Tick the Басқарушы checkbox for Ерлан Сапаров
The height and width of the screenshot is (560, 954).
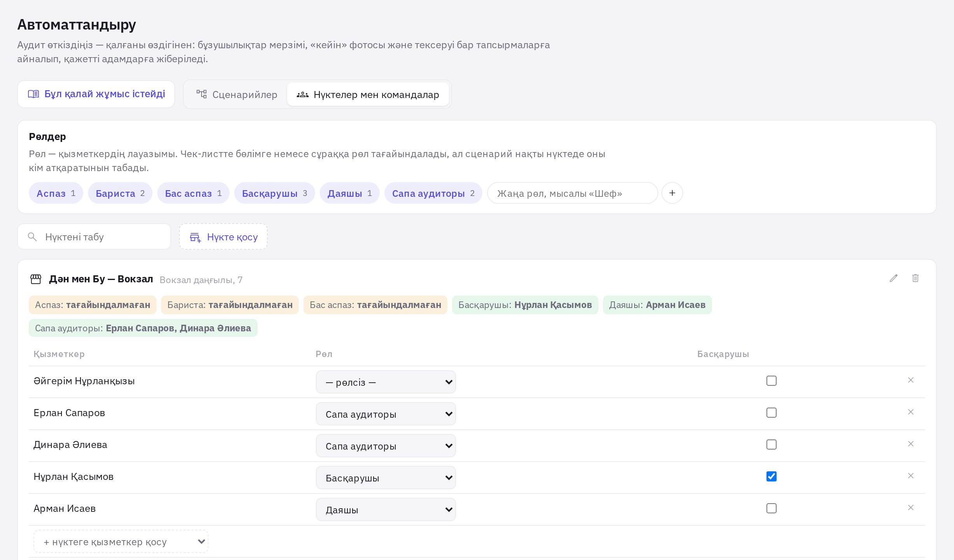(772, 413)
